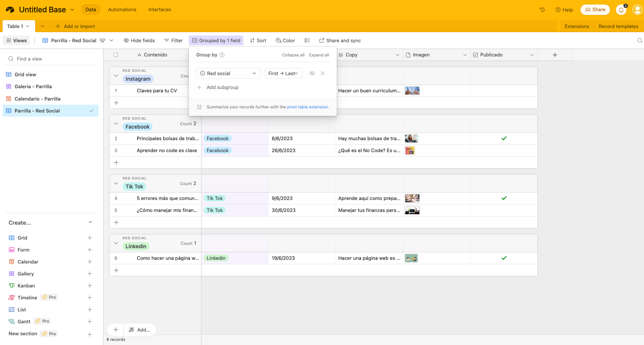Collapse the Instagram group
Viewport: 644px width, 345px height.
tap(116, 76)
